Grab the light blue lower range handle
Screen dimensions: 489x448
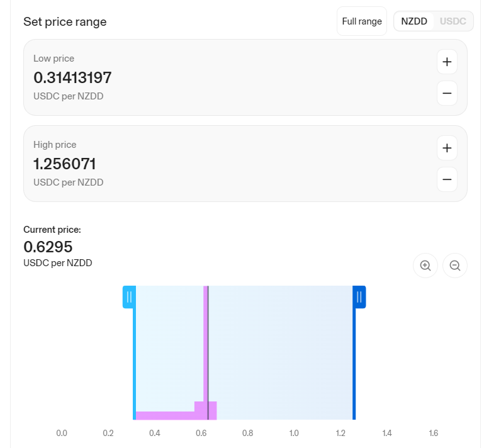129,297
